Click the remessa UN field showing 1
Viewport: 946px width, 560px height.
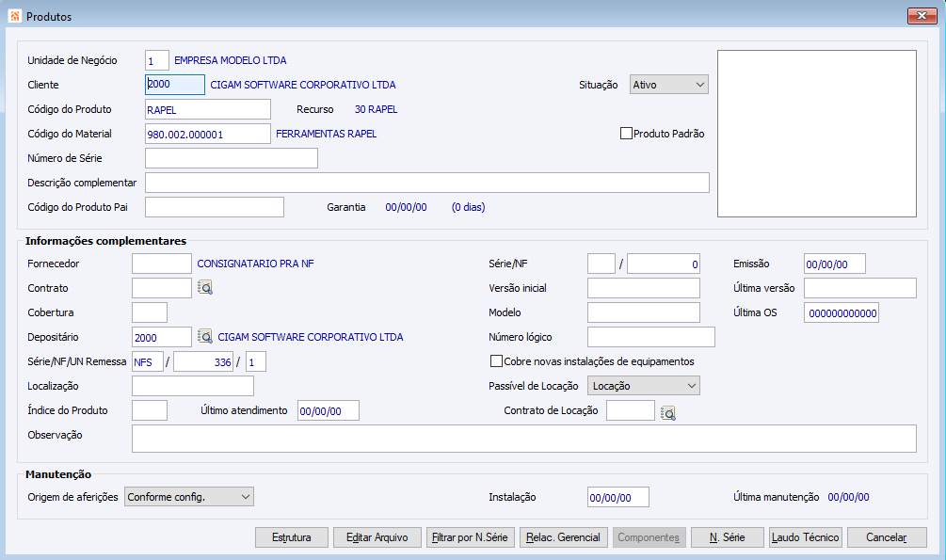point(256,361)
